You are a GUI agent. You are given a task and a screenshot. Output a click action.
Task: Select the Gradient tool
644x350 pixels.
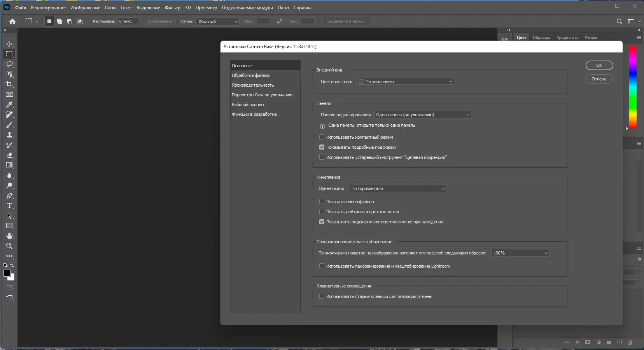pos(9,165)
